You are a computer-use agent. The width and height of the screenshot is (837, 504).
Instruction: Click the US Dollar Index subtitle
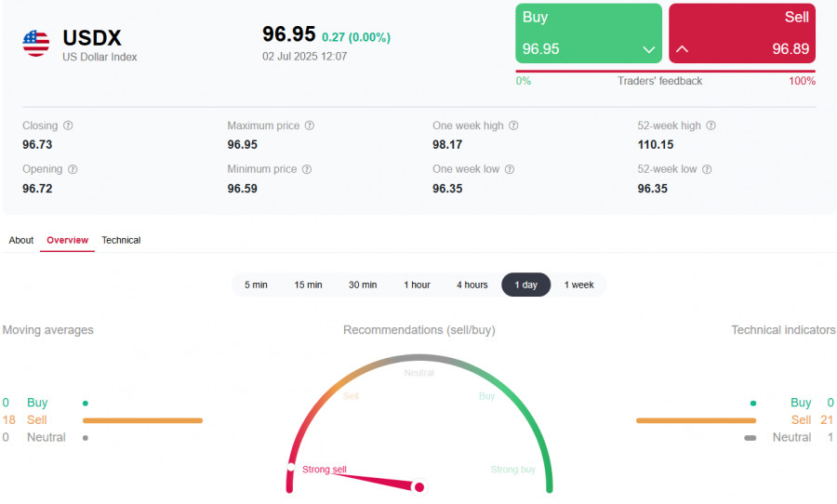100,57
